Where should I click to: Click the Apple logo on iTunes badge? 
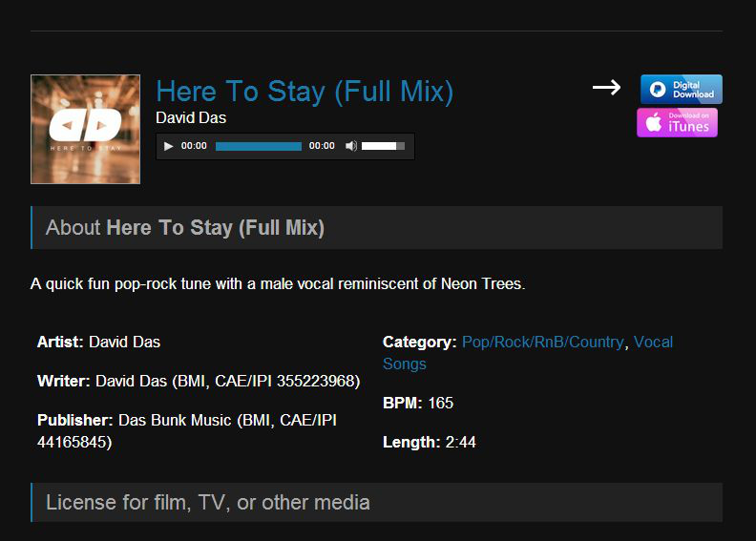pyautogui.click(x=654, y=122)
